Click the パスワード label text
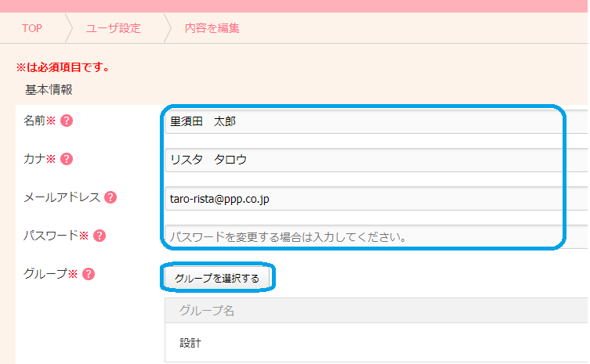590x364 pixels. [x=51, y=236]
